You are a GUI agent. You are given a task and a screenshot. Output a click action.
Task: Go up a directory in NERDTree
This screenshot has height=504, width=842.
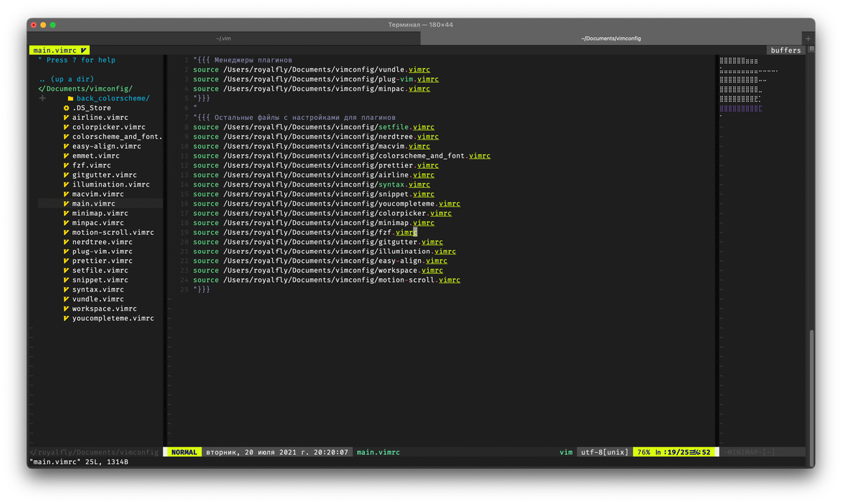click(x=67, y=79)
